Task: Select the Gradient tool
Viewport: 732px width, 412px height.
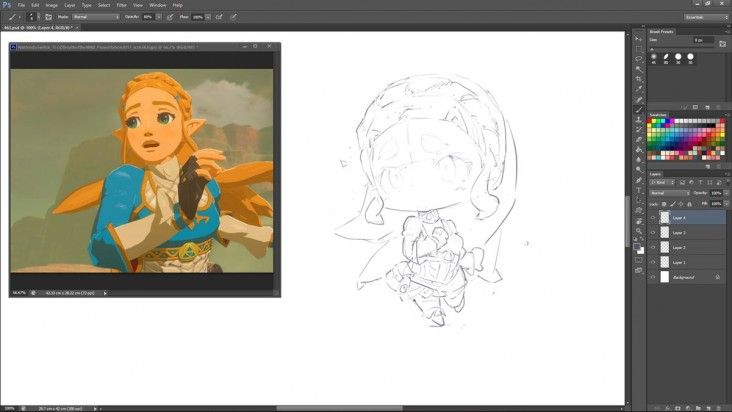Action: pos(638,149)
